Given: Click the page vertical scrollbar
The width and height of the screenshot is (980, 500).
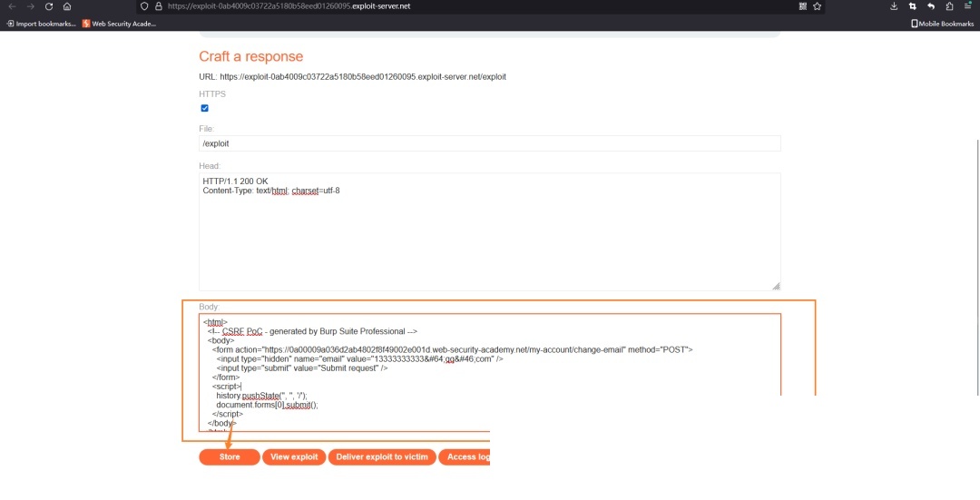Looking at the screenshot, I should pos(977,267).
